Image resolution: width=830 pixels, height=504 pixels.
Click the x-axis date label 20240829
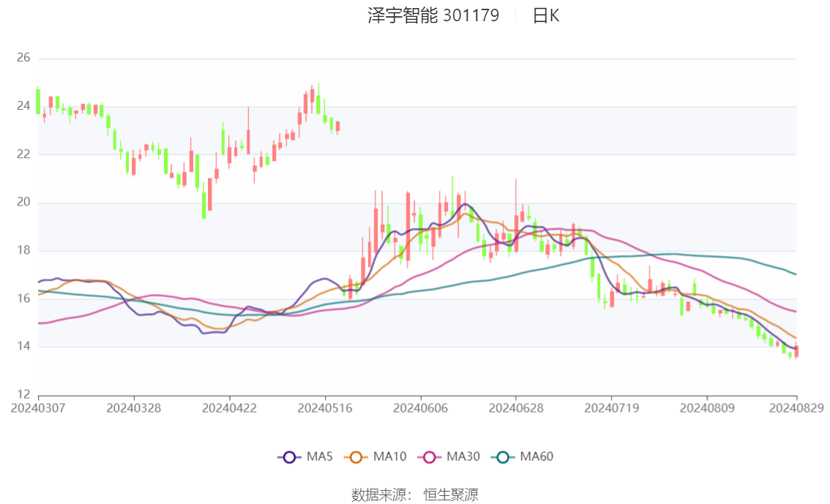pos(796,408)
